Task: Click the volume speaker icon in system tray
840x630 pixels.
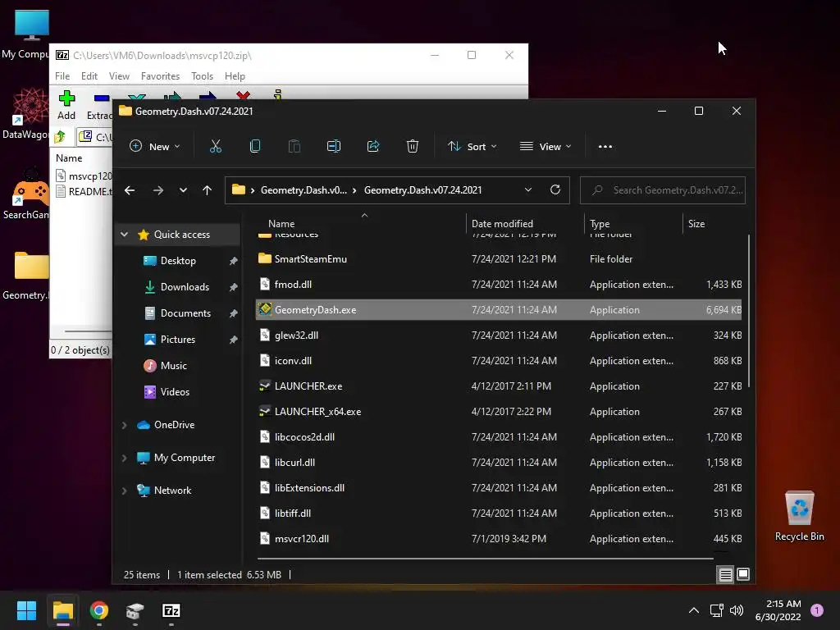Action: click(737, 610)
